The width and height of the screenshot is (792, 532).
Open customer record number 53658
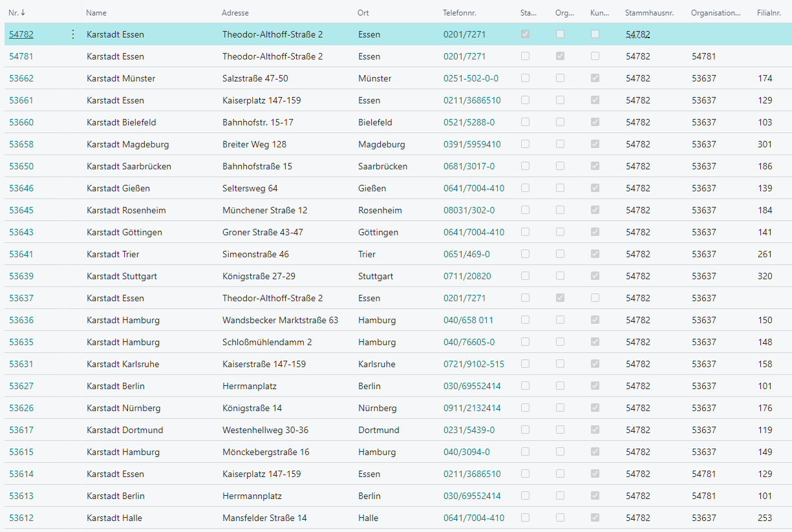[21, 144]
